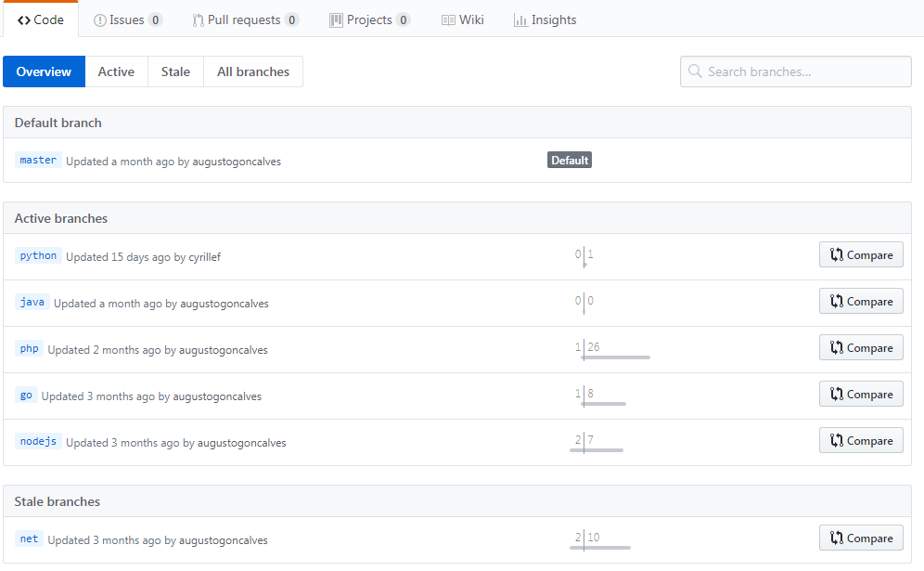Click the Stale branches heading

[58, 501]
